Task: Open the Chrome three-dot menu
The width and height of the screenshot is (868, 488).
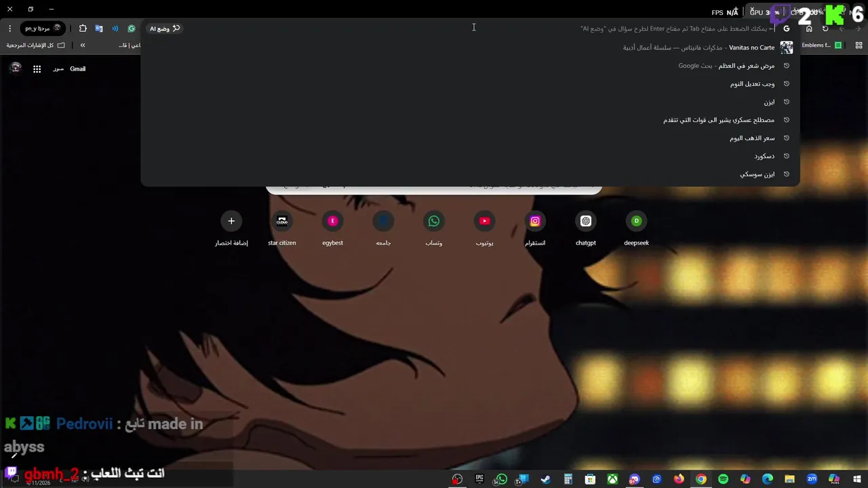Action: click(9, 28)
